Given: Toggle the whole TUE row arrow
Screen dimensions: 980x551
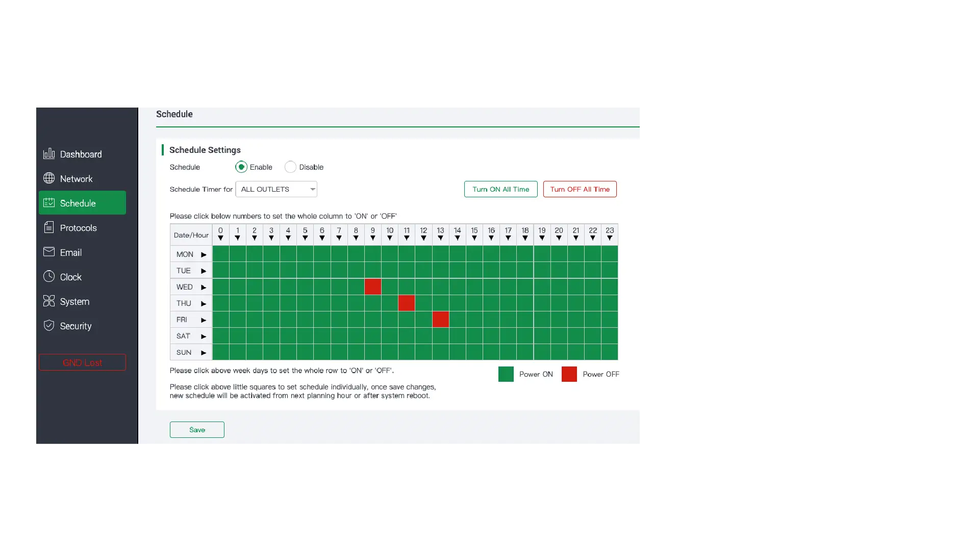Looking at the screenshot, I should coord(204,271).
